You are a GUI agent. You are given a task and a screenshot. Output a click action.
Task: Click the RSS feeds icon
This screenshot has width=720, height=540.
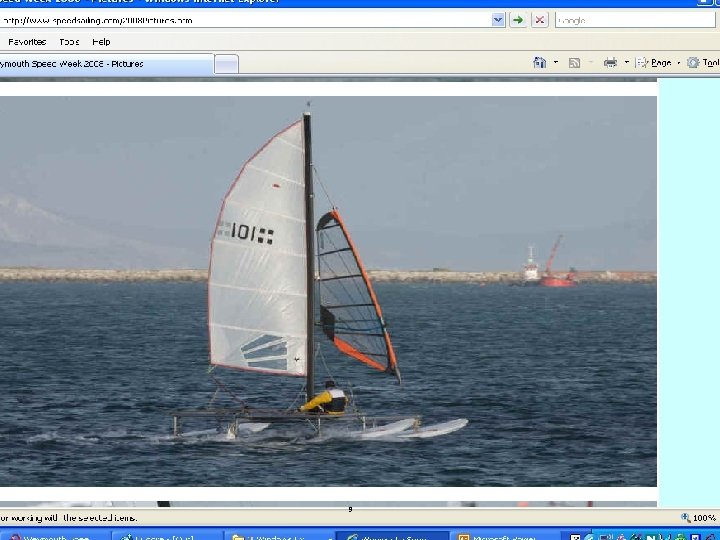(574, 63)
